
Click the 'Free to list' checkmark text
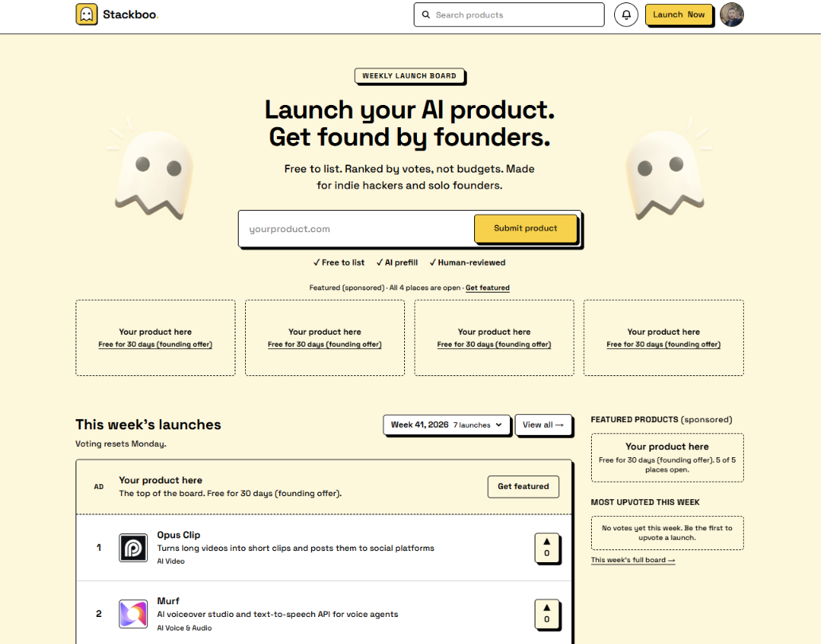point(339,262)
